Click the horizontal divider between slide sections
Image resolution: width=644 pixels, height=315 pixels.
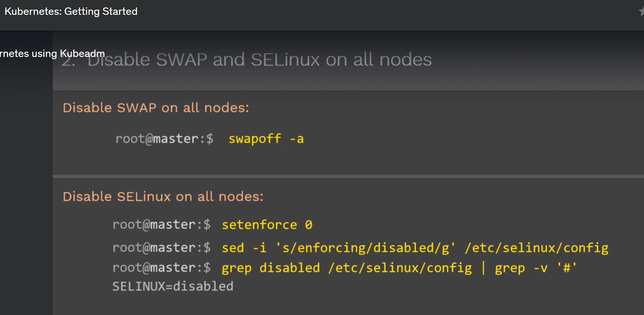pyautogui.click(x=348, y=176)
